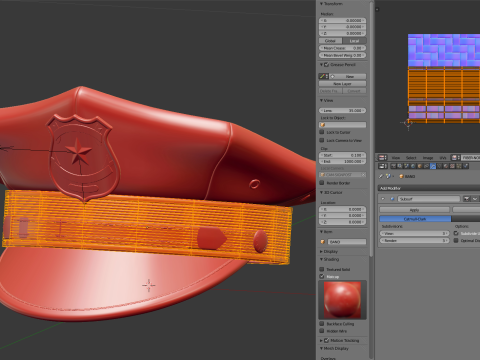Collapse the Shading panel
The width and height of the screenshot is (480, 360).
322,259
